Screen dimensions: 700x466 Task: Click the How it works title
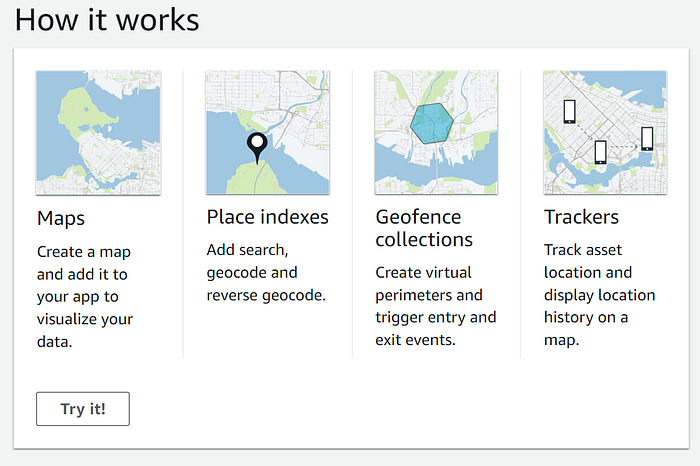click(x=107, y=20)
